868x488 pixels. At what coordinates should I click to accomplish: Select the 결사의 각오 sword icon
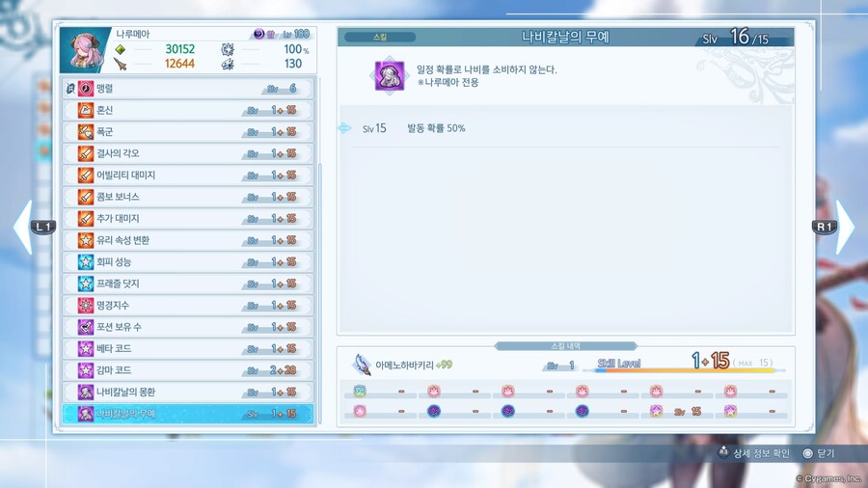pyautogui.click(x=85, y=153)
